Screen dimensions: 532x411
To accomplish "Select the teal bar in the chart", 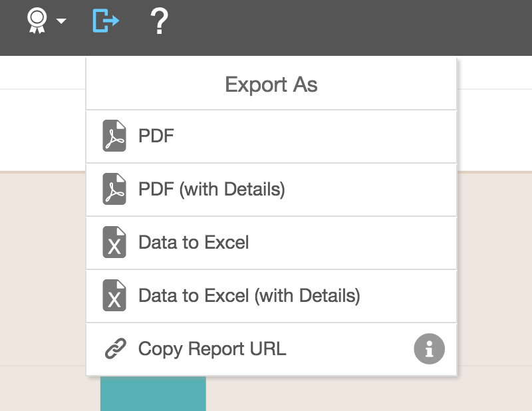I will coord(153,394).
